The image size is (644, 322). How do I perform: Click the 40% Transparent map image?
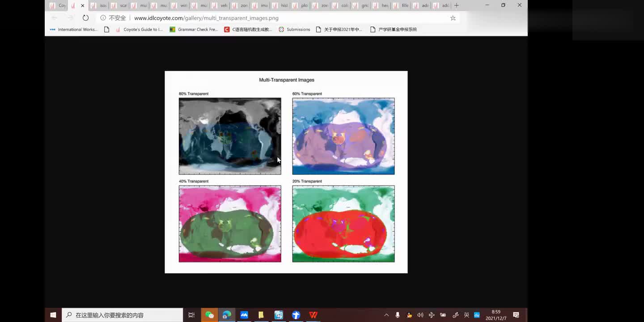(x=230, y=224)
